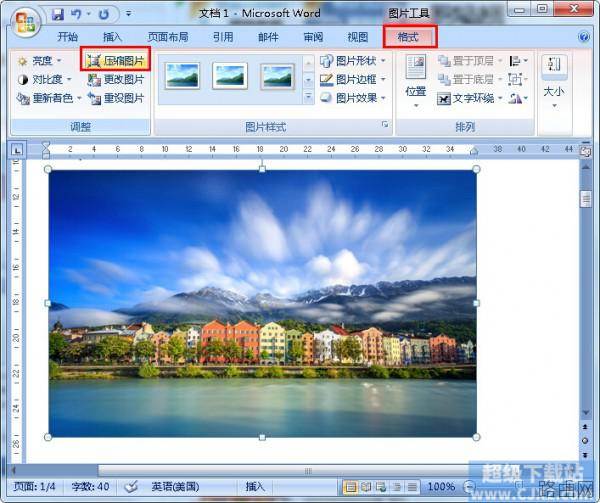The image size is (600, 503).
Task: Click the vertical scrollbar up arrow
Action: (585, 167)
